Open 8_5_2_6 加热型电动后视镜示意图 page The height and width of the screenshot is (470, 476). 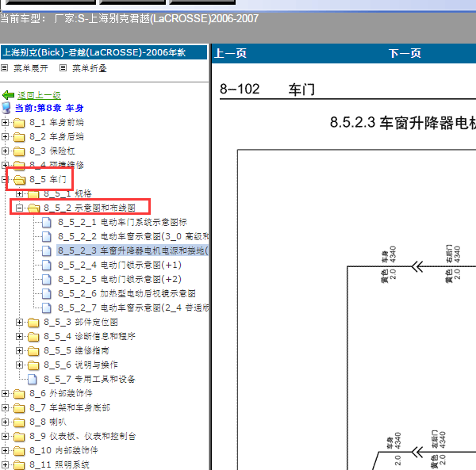[x=127, y=293]
